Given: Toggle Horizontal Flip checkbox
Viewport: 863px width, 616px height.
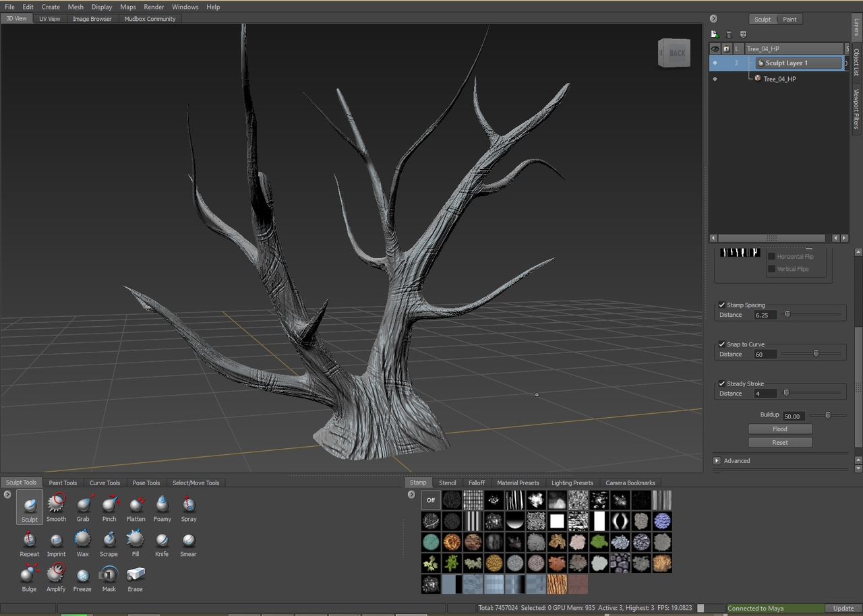Looking at the screenshot, I should 771,257.
